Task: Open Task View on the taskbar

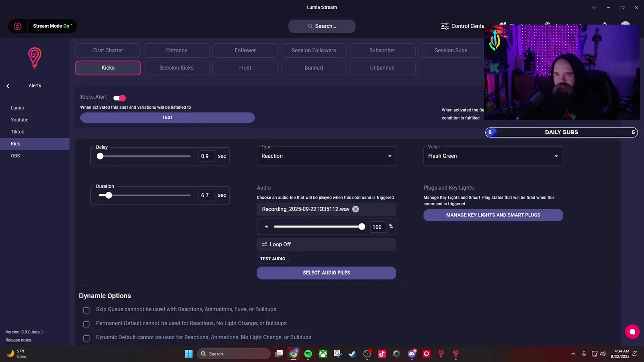Action: click(279, 354)
